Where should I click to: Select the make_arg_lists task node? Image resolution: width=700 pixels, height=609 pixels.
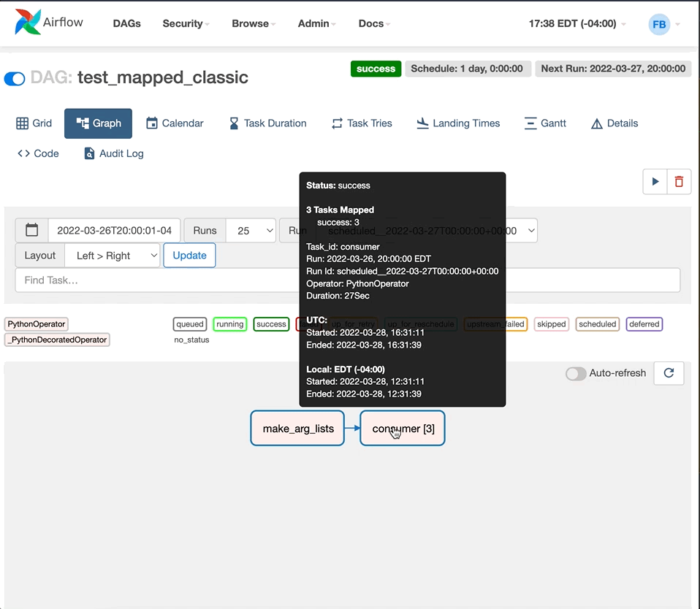pyautogui.click(x=297, y=429)
